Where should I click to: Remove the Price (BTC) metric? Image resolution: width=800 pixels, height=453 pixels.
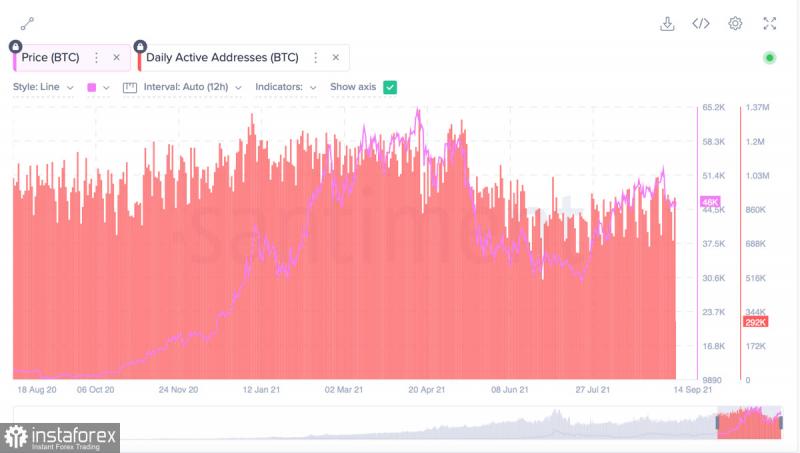[116, 58]
